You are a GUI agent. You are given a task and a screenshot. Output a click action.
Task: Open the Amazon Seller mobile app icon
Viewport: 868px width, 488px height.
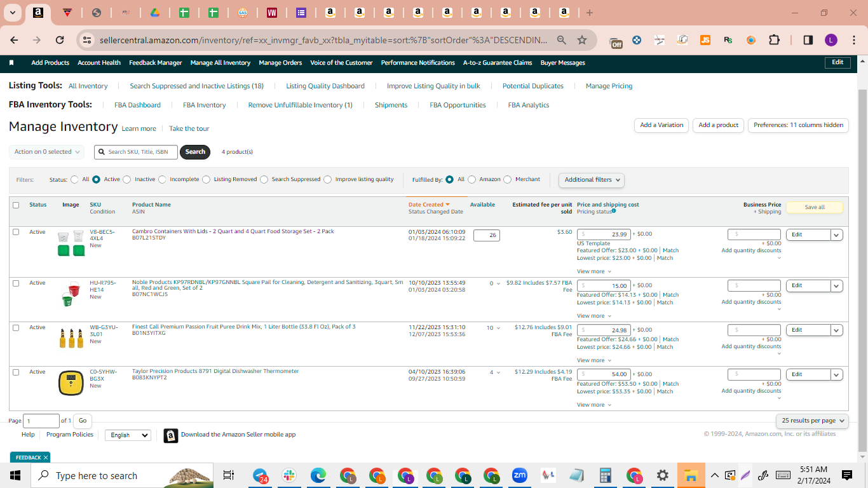click(170, 435)
